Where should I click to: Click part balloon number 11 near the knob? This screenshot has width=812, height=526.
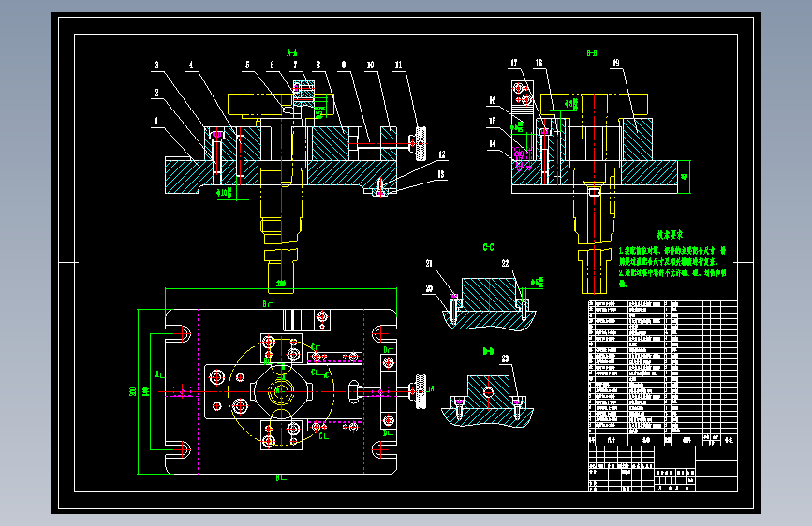[x=398, y=66]
